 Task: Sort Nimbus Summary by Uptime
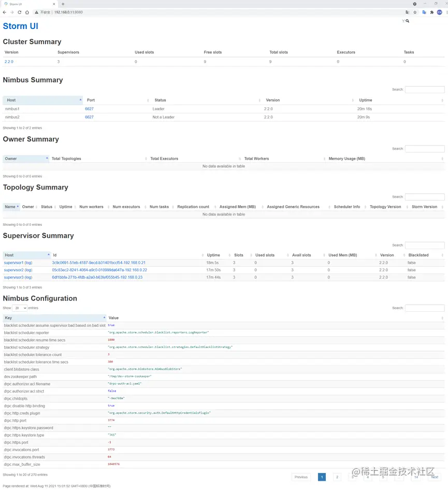pos(401,100)
